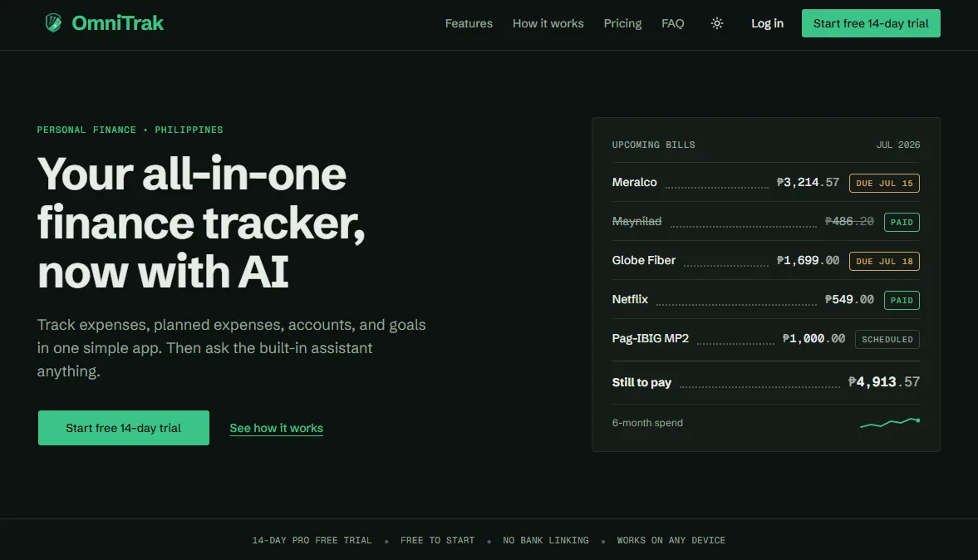The width and height of the screenshot is (978, 560).
Task: Click the ₱1,699.00 Globe Fiber amount
Action: coord(808,260)
